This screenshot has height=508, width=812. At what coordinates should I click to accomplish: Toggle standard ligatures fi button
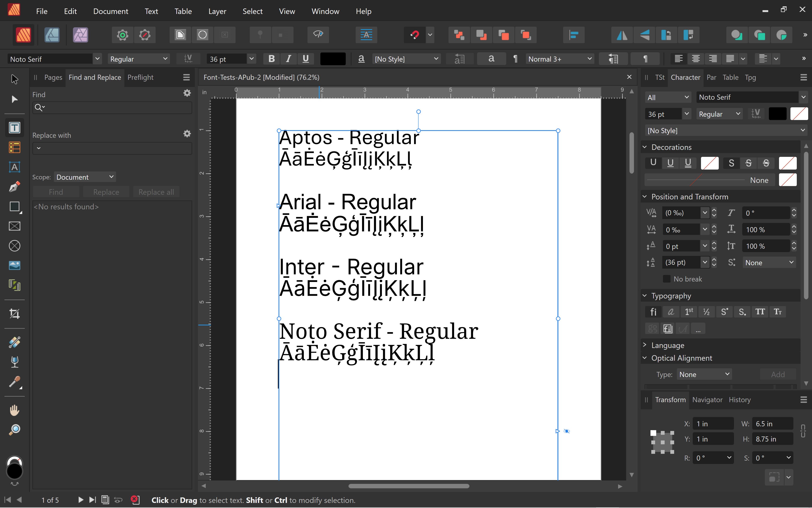pos(653,312)
